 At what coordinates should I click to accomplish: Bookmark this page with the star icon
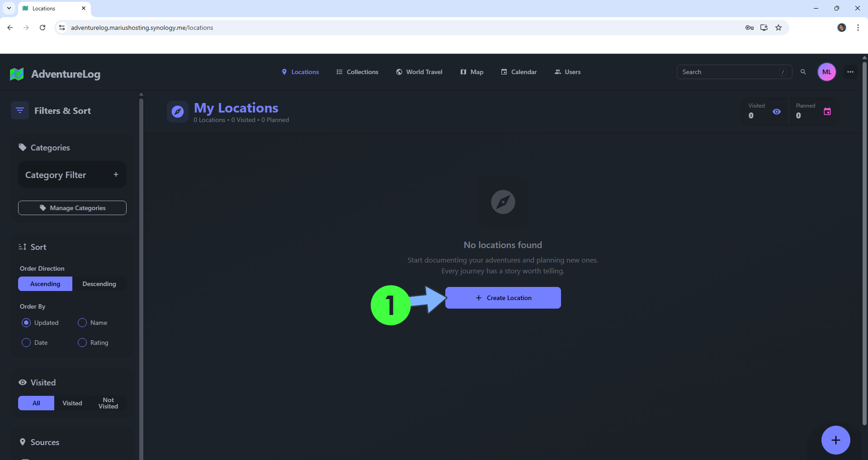[x=778, y=28]
